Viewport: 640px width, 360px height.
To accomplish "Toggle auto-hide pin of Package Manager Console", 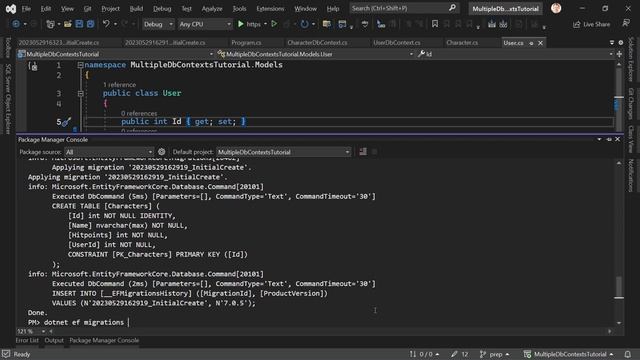I will click(609, 139).
